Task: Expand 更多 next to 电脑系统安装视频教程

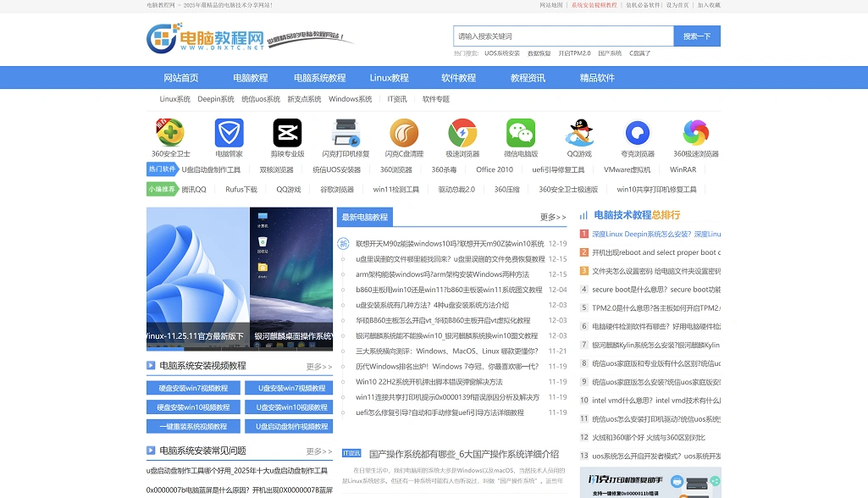Action: [319, 367]
